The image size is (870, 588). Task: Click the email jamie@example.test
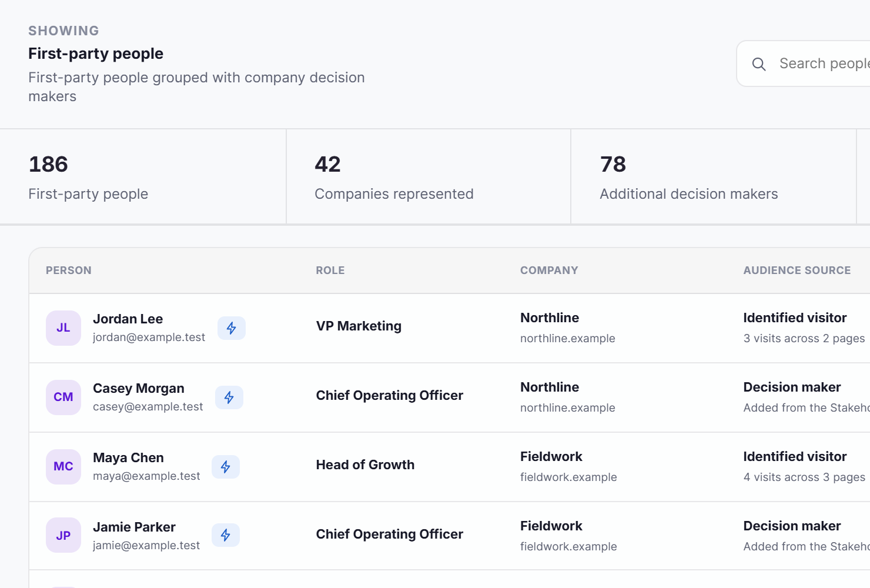coord(146,546)
